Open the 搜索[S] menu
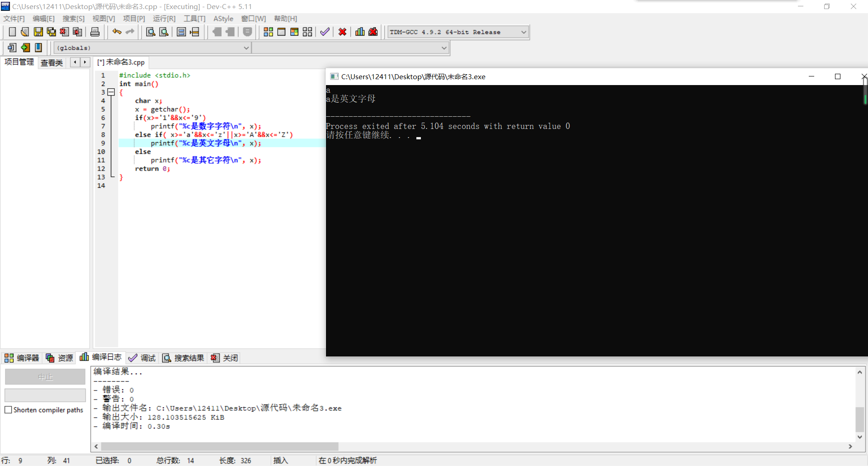This screenshot has width=868, height=466. coord(73,19)
